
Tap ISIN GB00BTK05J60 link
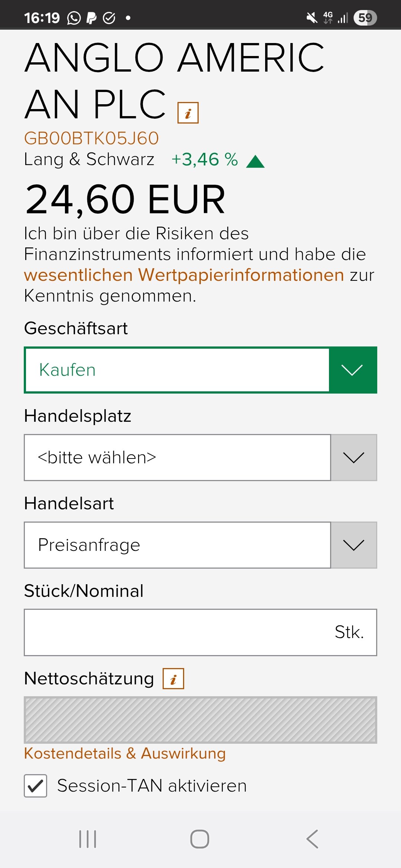(91, 138)
